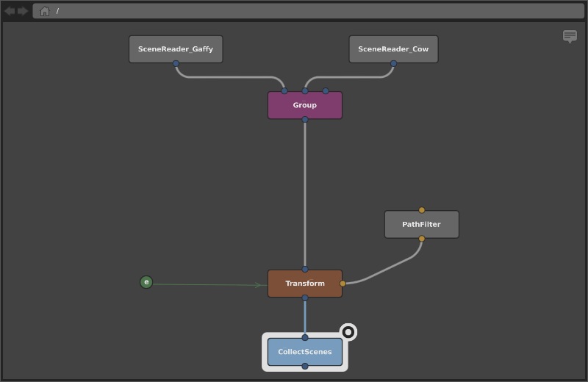Open the annotations comment icon
The height and width of the screenshot is (382, 588).
570,36
